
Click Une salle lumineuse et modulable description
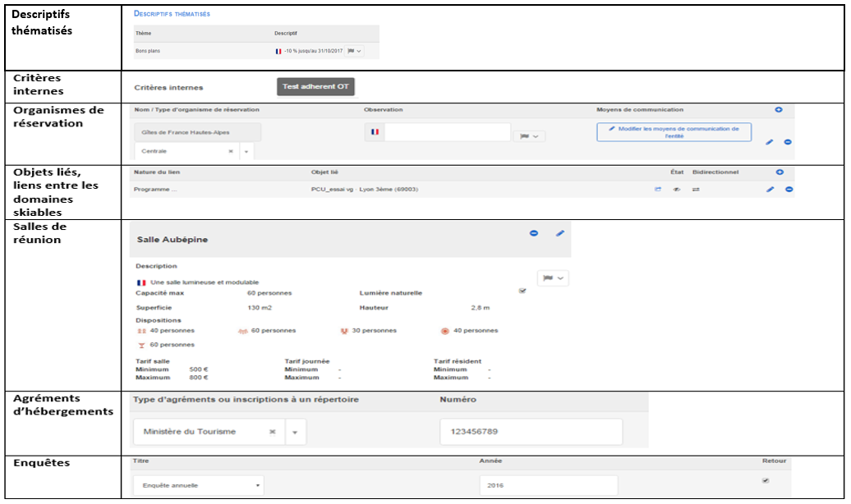tap(205, 282)
